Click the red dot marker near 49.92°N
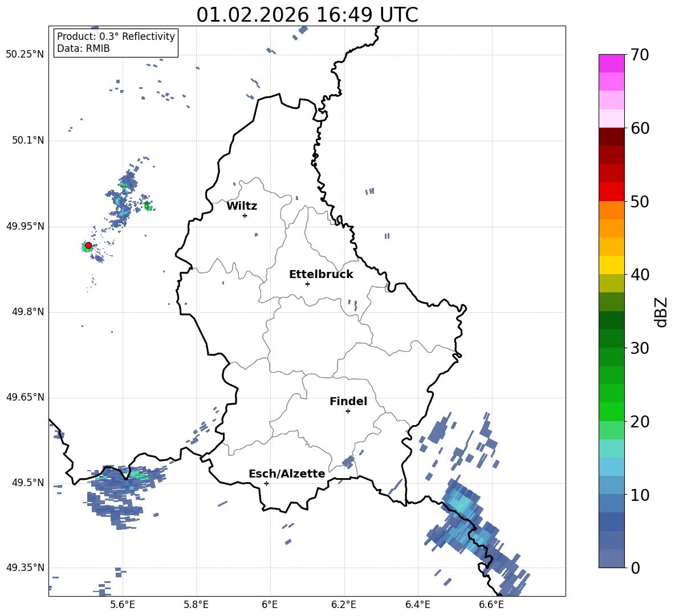Image resolution: width=675 pixels, height=616 pixels. click(88, 246)
